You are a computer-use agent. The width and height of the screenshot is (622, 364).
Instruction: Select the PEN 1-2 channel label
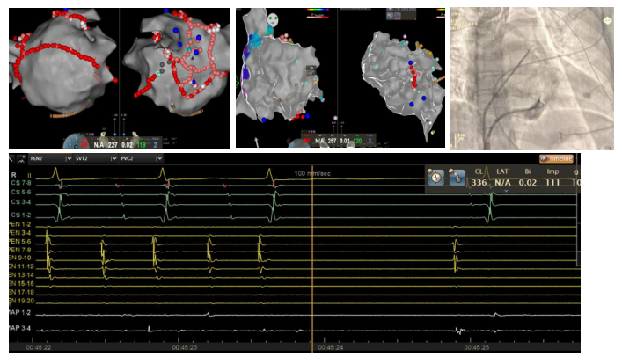tap(20, 224)
